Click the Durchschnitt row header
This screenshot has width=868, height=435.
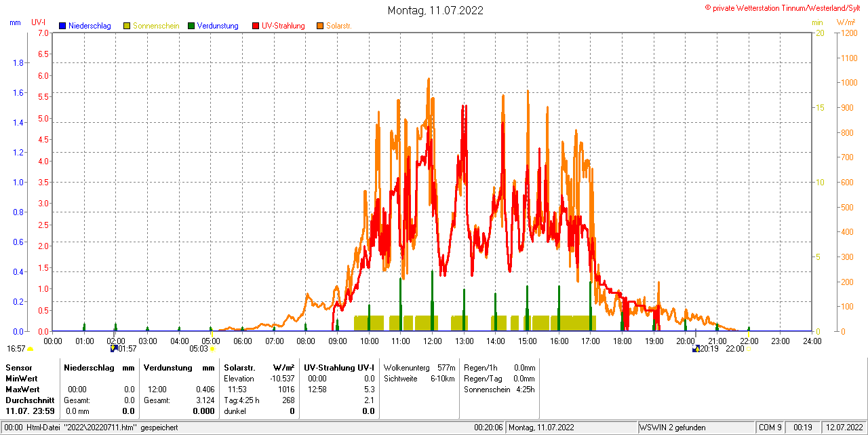pos(30,400)
